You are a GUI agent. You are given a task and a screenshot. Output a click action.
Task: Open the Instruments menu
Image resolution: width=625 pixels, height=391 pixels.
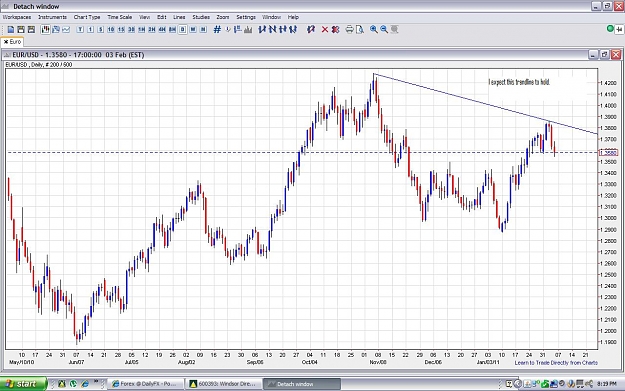tap(52, 17)
